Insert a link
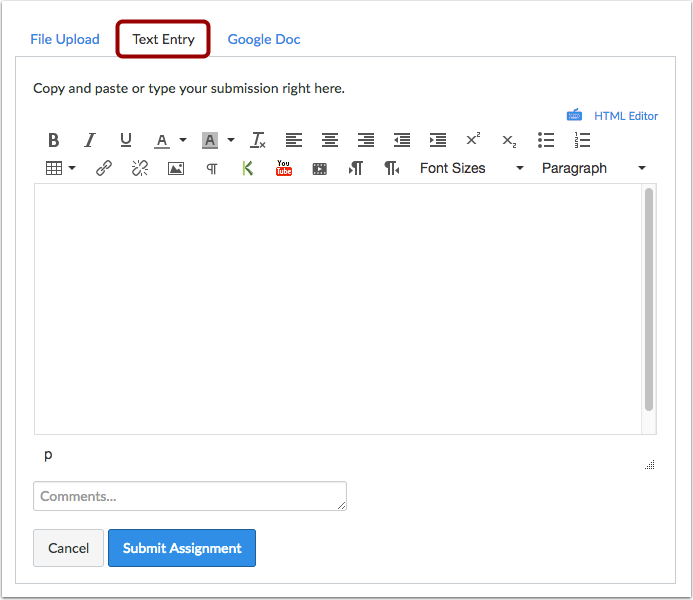 (104, 168)
